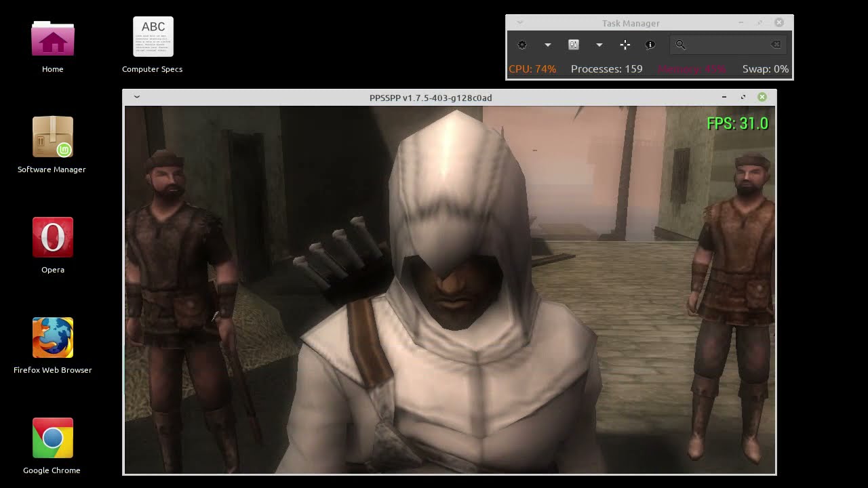Open Task Manager settings sliders icon

tap(574, 45)
